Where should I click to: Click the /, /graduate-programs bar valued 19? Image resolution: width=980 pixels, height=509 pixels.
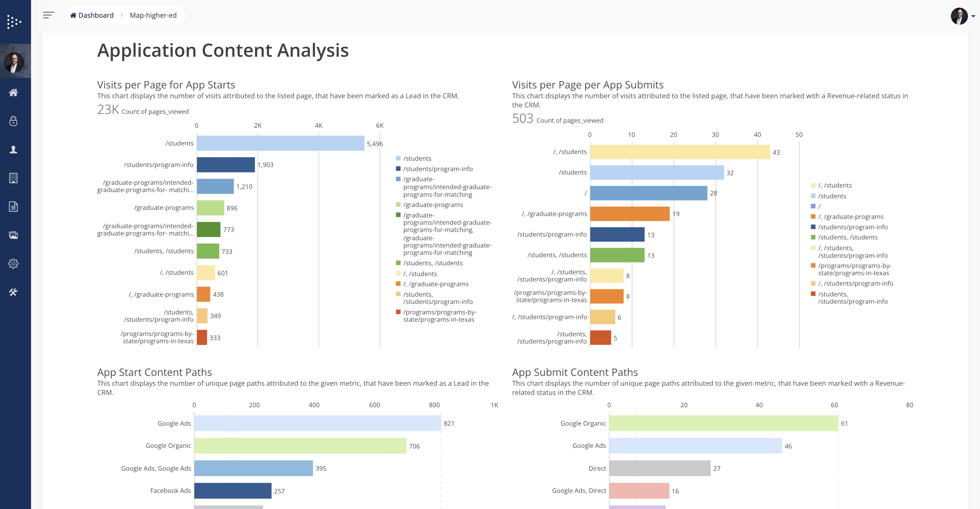(630, 214)
